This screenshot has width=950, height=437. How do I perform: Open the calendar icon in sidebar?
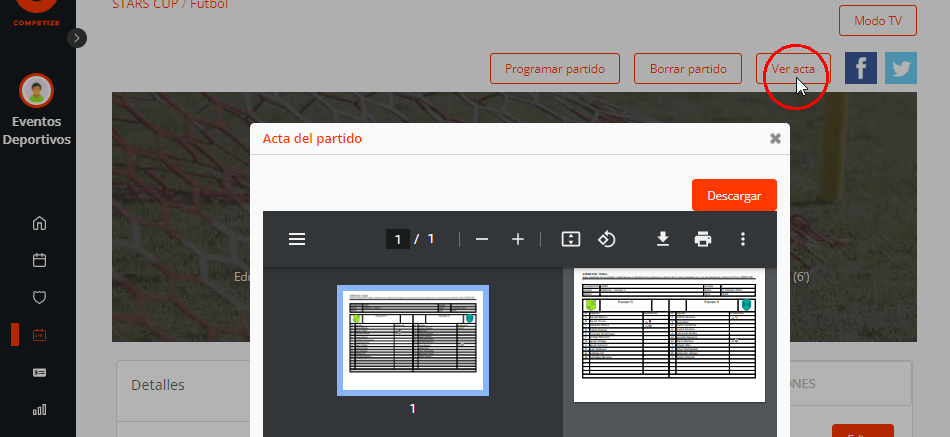click(x=39, y=260)
